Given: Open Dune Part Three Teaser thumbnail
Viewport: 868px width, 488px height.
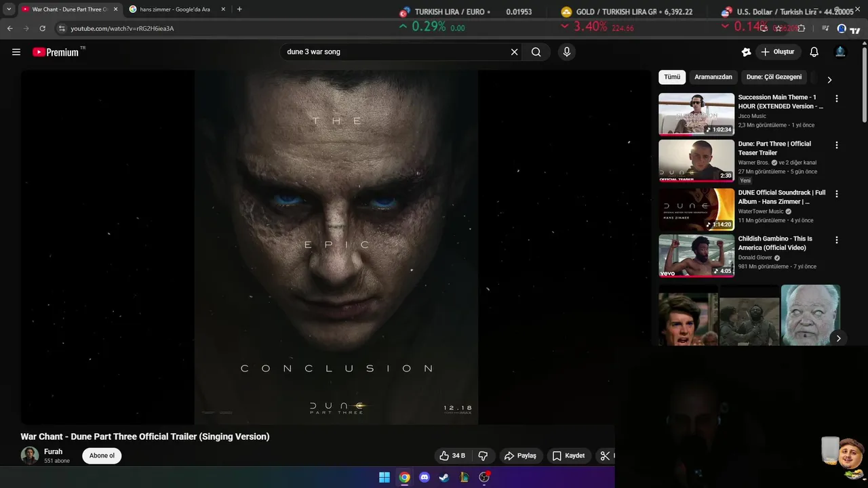Looking at the screenshot, I should (x=696, y=161).
